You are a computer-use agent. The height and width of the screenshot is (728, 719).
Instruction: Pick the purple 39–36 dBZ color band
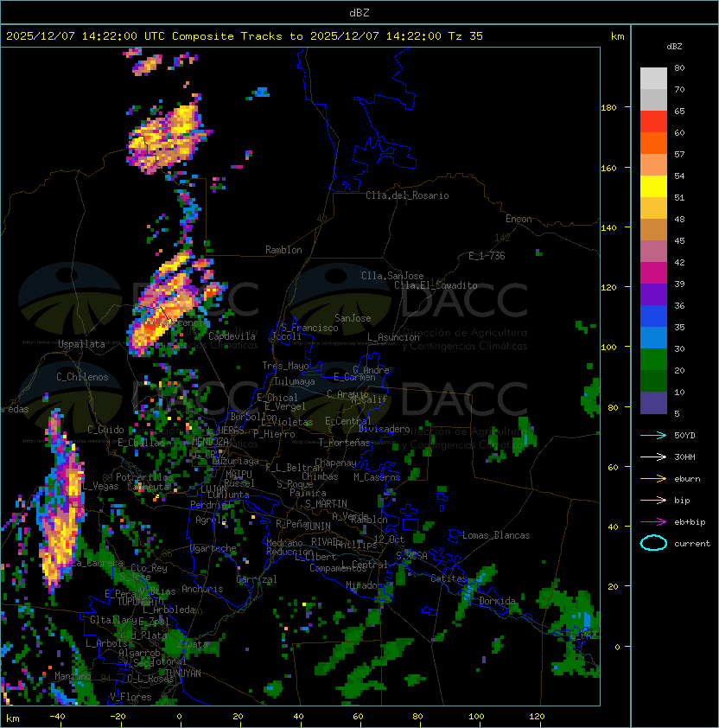(x=653, y=295)
